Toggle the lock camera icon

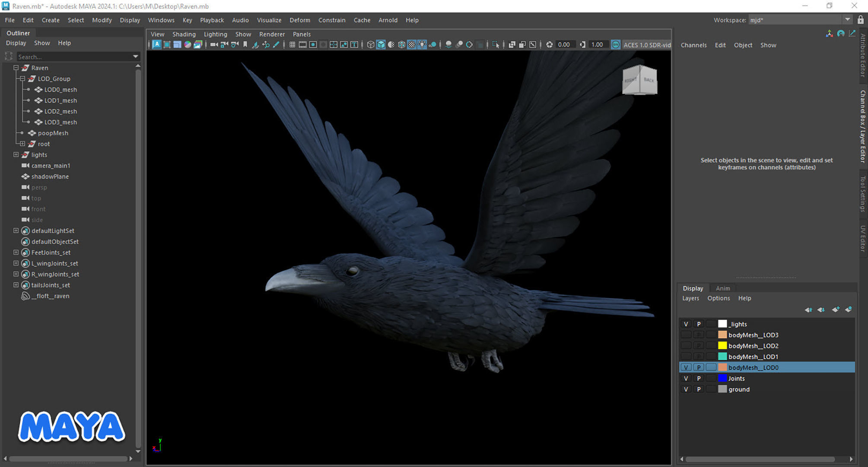coord(224,45)
